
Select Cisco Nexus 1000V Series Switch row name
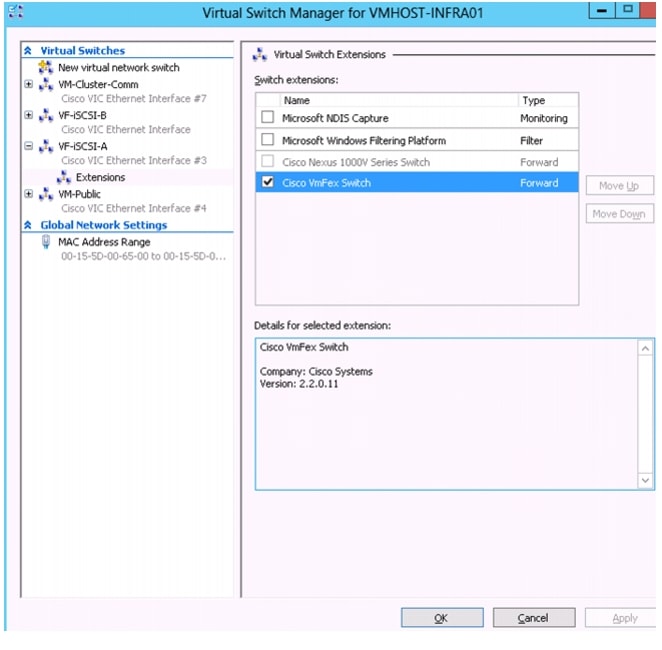tap(356, 162)
